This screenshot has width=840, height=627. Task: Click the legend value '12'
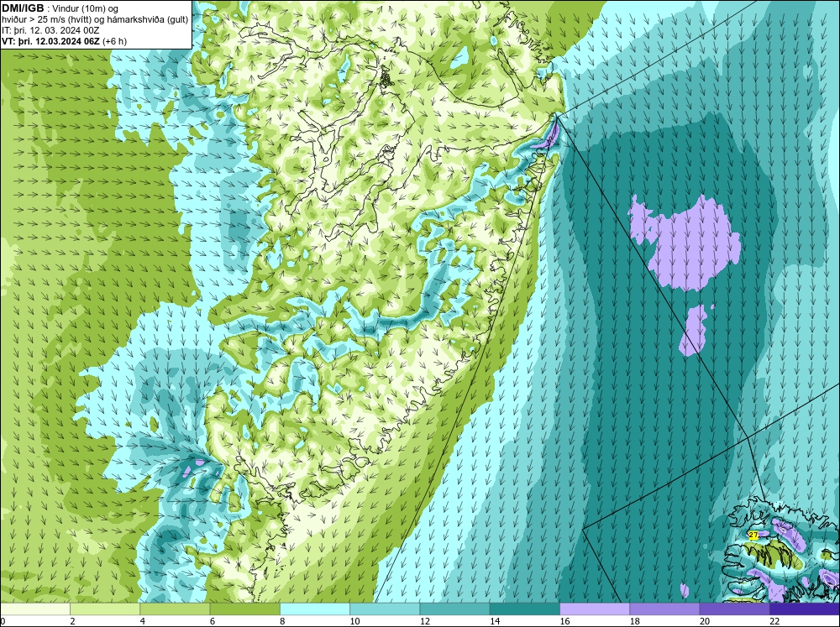425,621
